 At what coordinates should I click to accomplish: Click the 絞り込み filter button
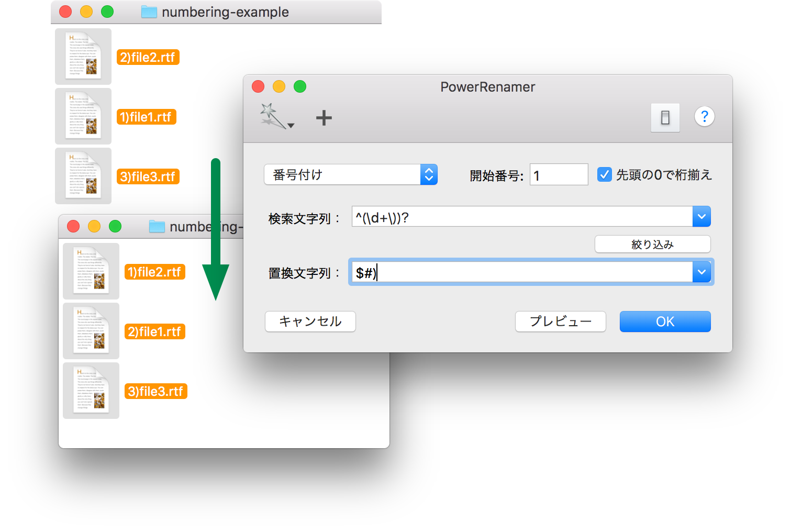point(652,245)
